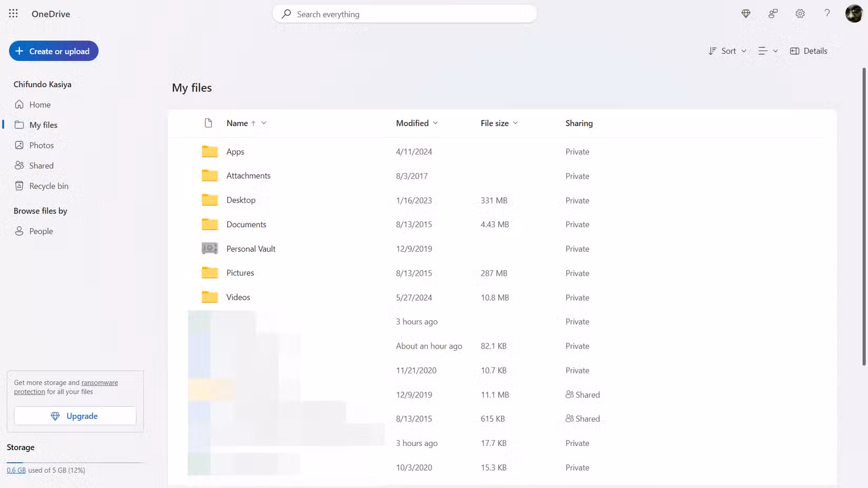Click into the Search everything field

click(405, 14)
